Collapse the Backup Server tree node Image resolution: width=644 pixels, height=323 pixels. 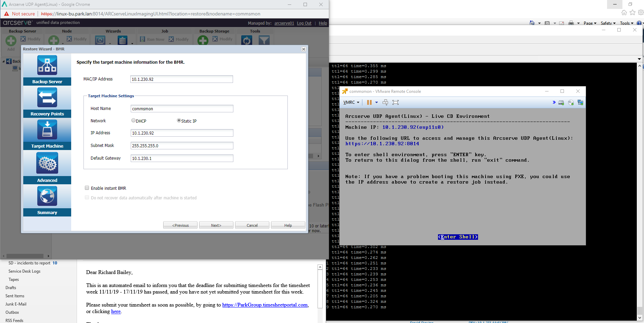tap(4, 61)
